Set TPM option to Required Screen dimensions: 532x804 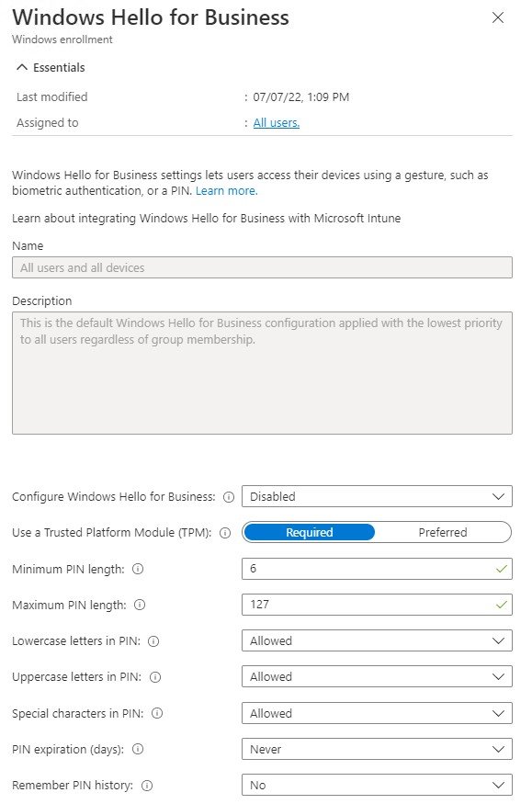tap(309, 532)
